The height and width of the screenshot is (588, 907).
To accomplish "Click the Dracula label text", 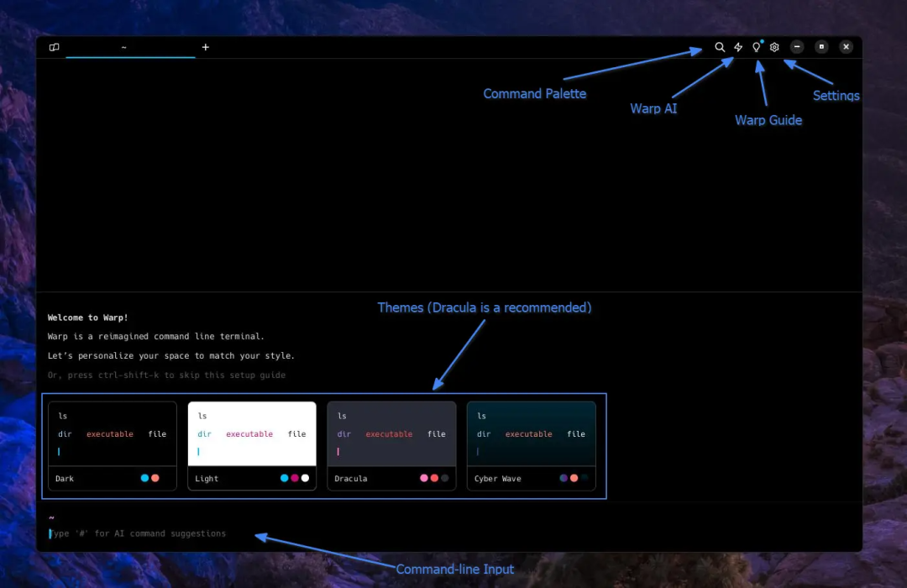I will click(x=350, y=479).
